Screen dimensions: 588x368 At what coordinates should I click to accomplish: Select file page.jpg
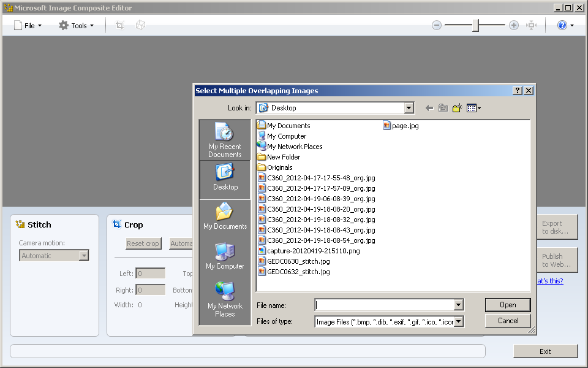401,126
